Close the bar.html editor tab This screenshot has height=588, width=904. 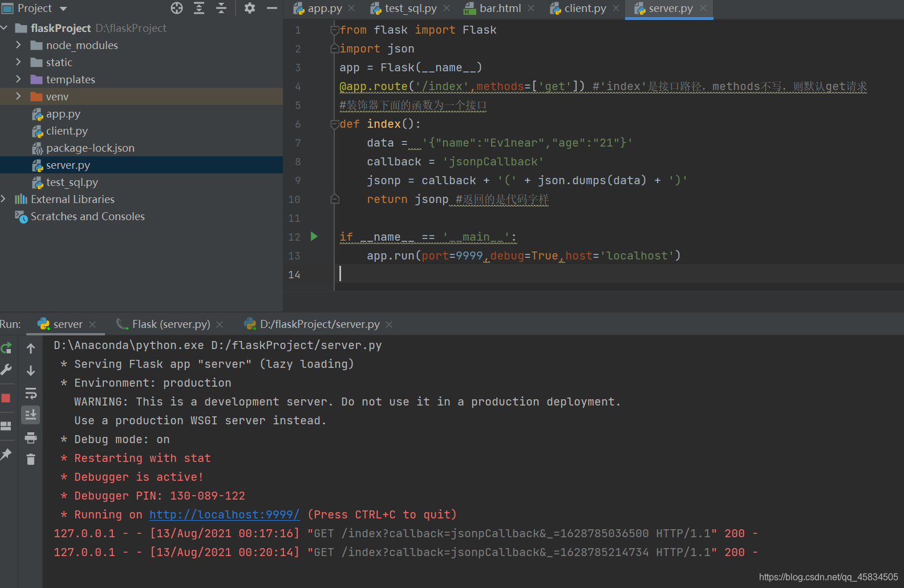531,9
